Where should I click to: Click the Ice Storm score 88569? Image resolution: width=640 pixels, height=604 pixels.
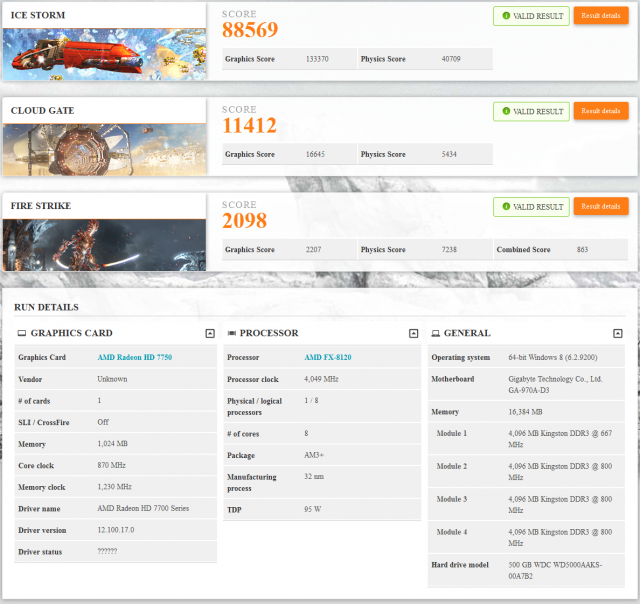250,30
